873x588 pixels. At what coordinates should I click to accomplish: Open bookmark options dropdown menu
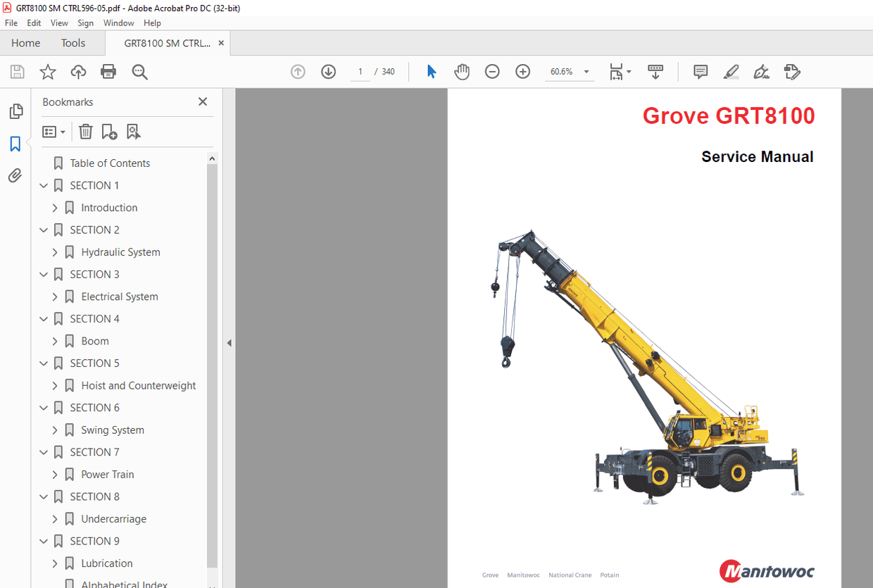pyautogui.click(x=54, y=132)
